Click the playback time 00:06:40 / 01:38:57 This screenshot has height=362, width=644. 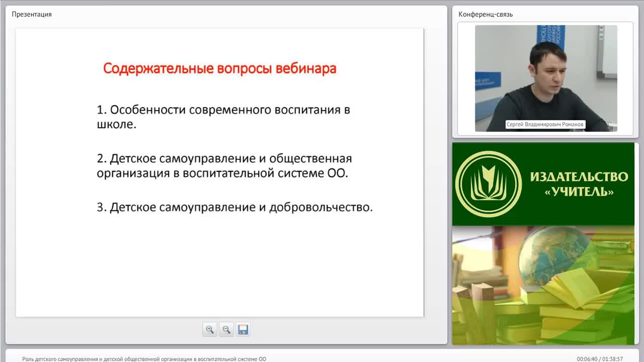click(600, 359)
